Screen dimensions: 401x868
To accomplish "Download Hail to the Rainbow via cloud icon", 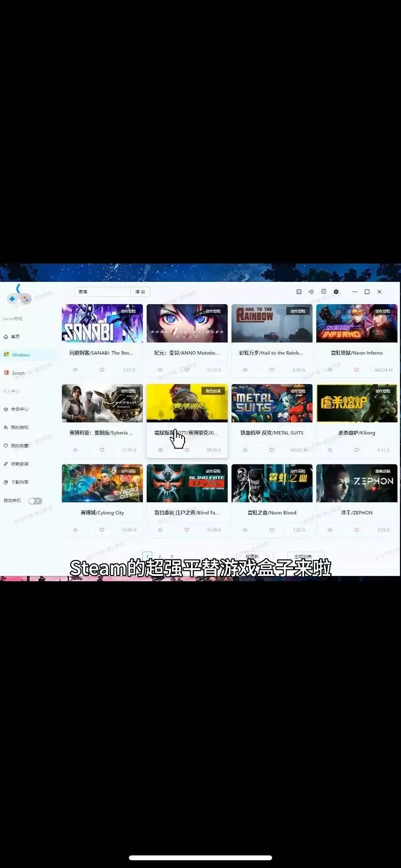I will pos(245,370).
